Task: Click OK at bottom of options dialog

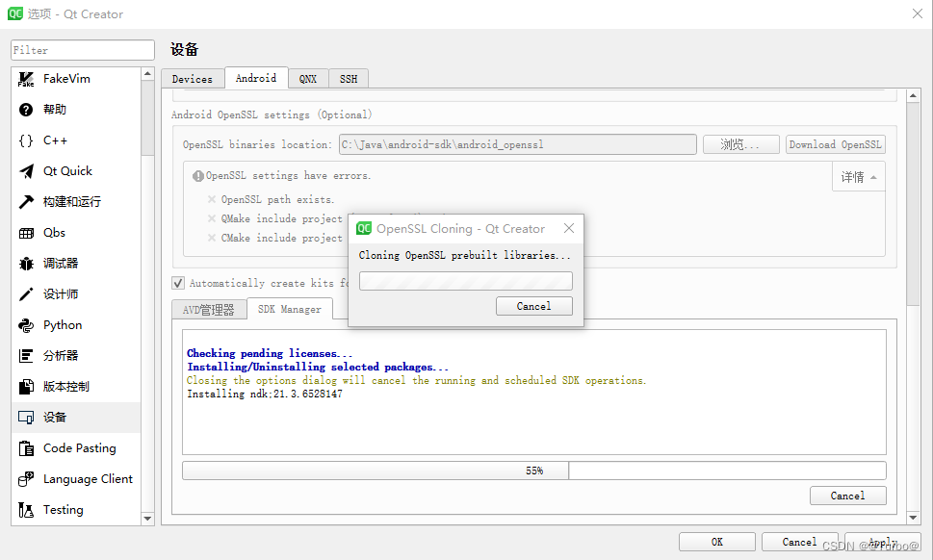Action: click(717, 542)
